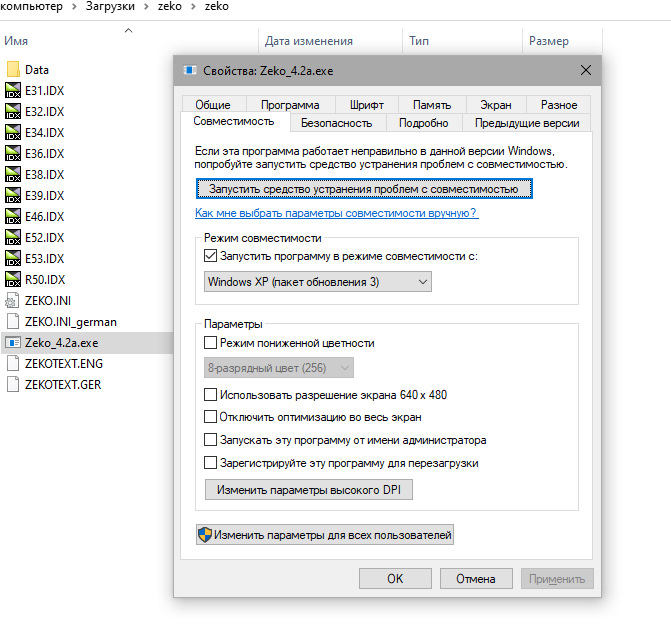Select the Zeko_4.2a.exe file name
Screen dimensions: 671x629
pyautogui.click(x=62, y=343)
